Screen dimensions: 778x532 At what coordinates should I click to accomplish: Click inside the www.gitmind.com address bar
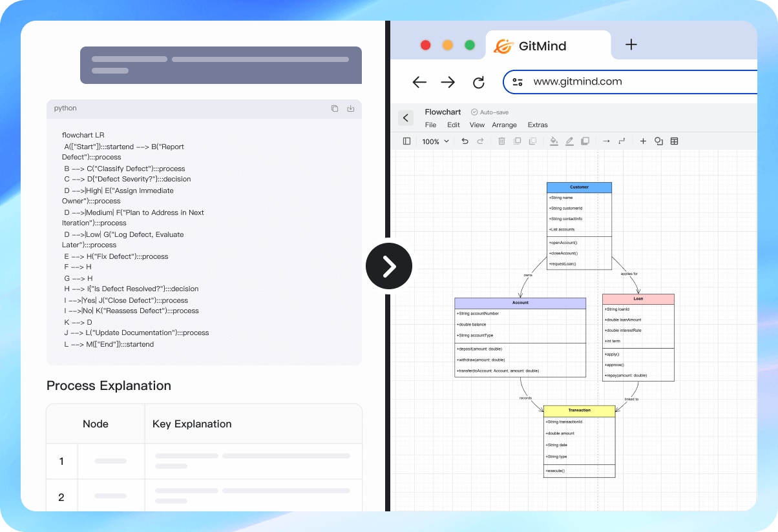pos(594,81)
